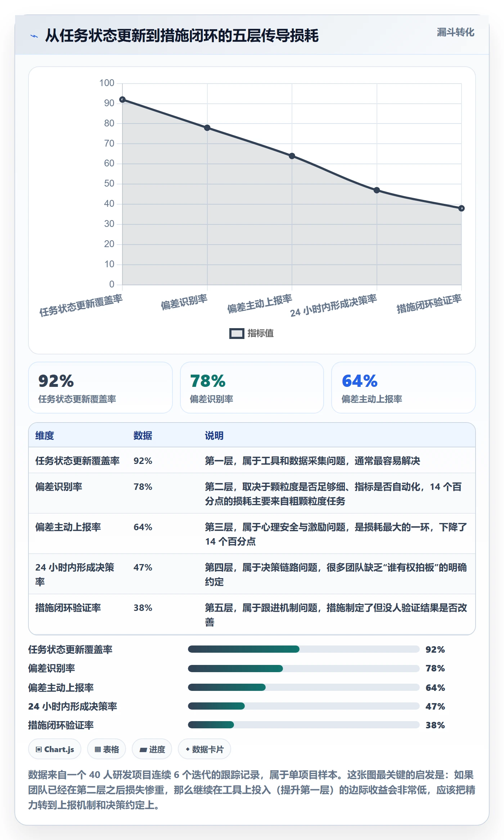The width and height of the screenshot is (504, 840).
Task: Click the description starting 第四层，属于决策链路
Action: coord(336,575)
